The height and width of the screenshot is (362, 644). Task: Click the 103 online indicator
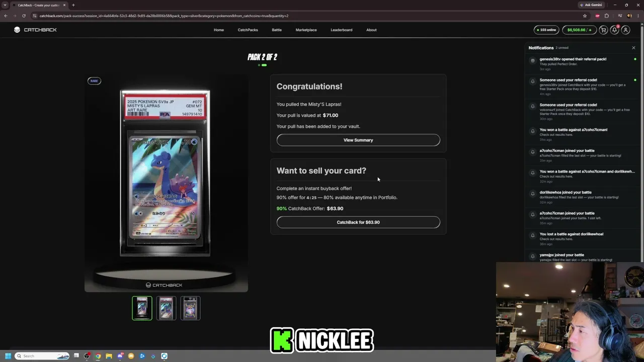tap(546, 30)
